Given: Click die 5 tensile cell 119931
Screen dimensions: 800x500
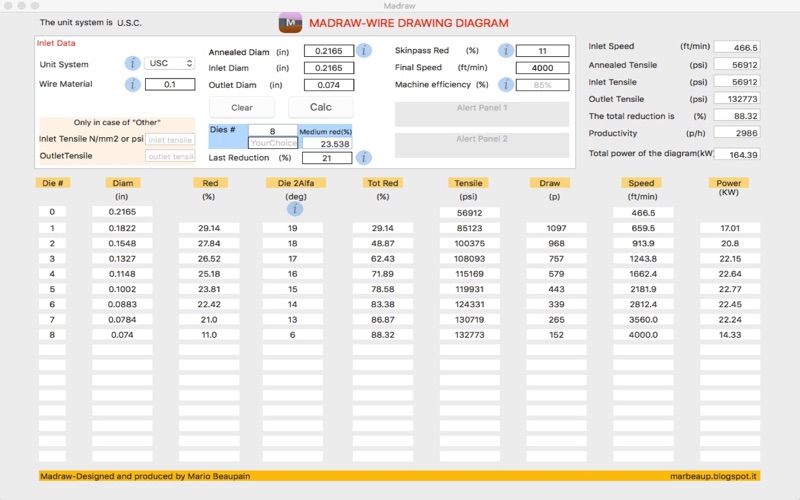Looking at the screenshot, I should (x=470, y=289).
